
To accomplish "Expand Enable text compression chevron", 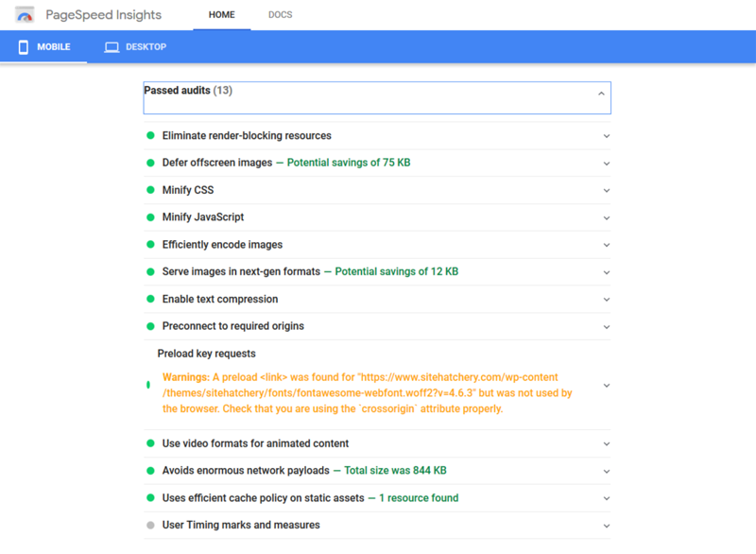I will coord(607,300).
